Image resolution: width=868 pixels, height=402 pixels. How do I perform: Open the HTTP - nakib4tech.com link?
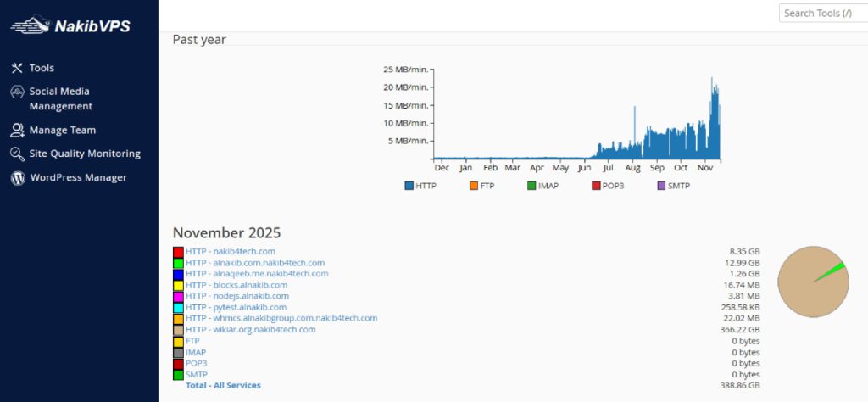231,252
